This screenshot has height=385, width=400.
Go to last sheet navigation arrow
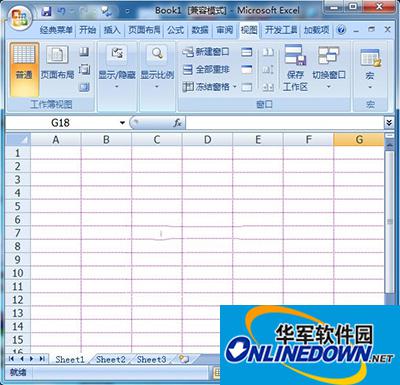pos(42,359)
